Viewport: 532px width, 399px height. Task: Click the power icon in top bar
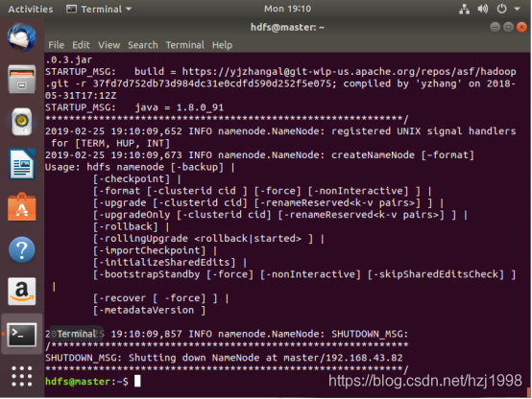(502, 9)
